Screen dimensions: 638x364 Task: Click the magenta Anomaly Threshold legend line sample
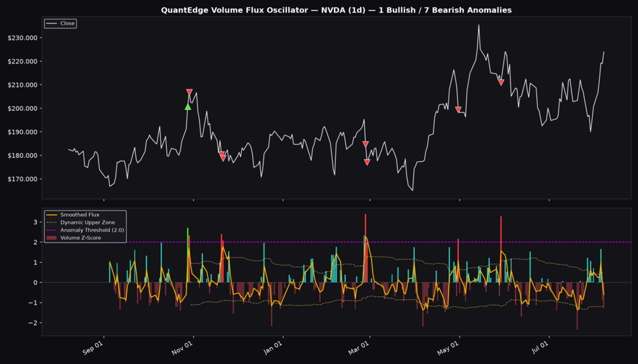51,230
